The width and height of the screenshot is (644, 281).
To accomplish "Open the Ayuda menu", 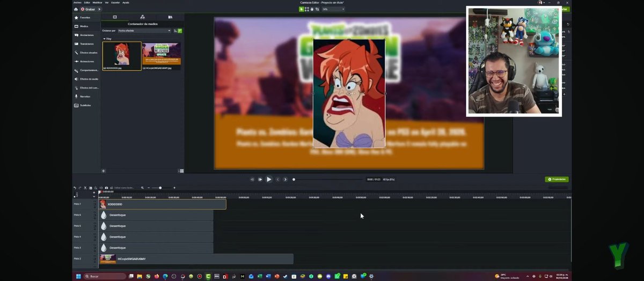I will coord(126,2).
